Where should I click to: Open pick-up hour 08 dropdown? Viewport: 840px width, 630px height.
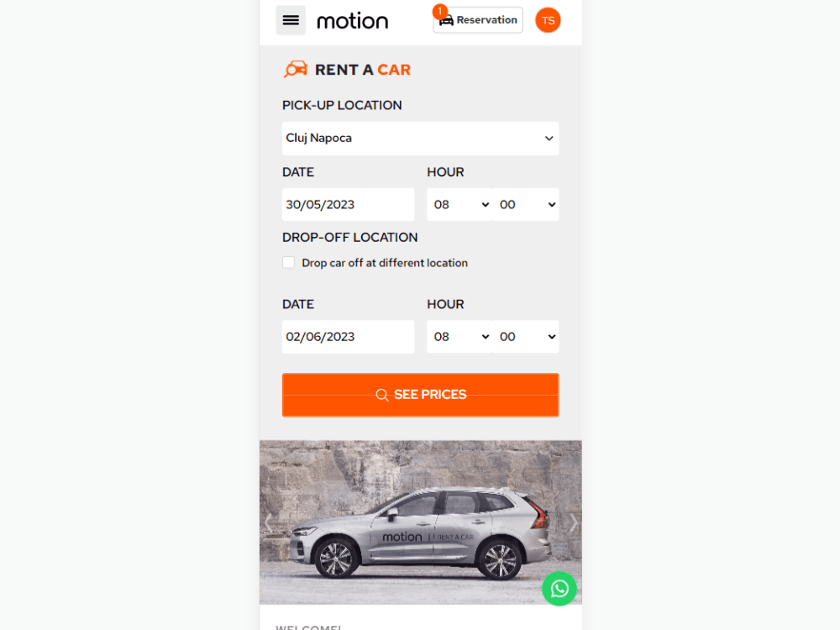tap(459, 205)
